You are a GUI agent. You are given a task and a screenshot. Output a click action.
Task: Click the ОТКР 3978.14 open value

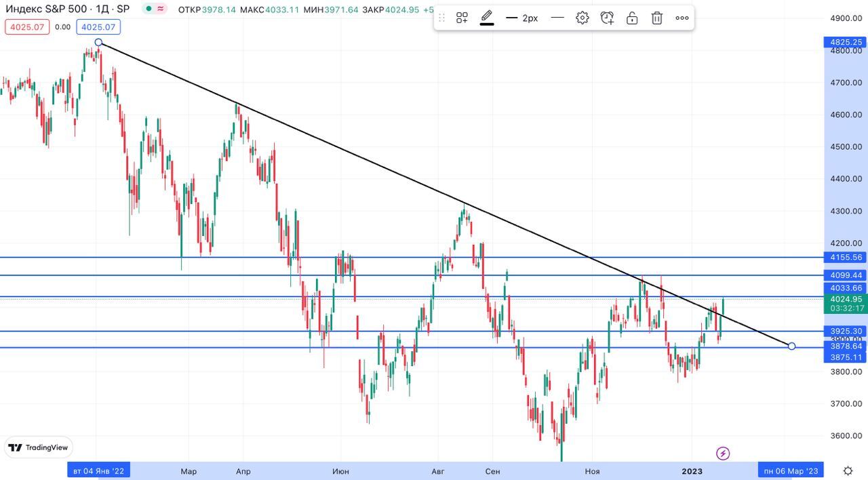(x=207, y=9)
